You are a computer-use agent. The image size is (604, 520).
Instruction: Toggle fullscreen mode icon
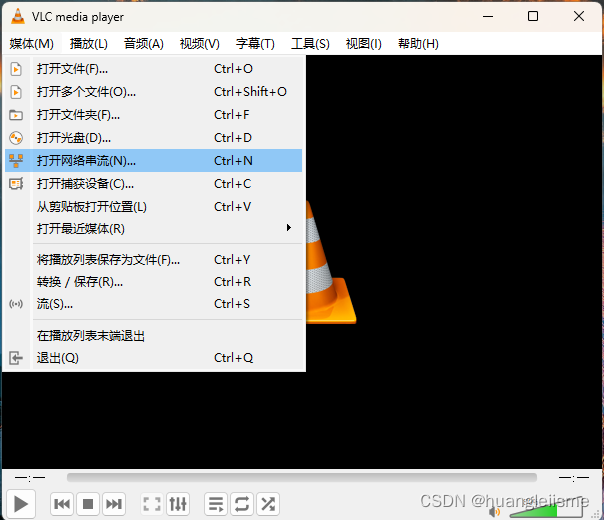[x=152, y=503]
